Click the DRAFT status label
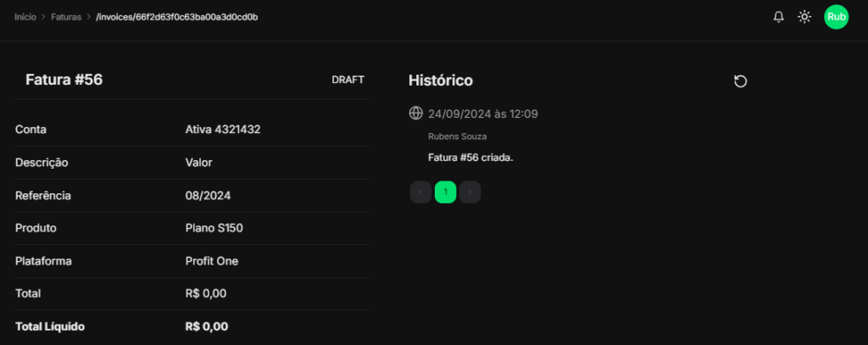The image size is (868, 345). pos(348,80)
